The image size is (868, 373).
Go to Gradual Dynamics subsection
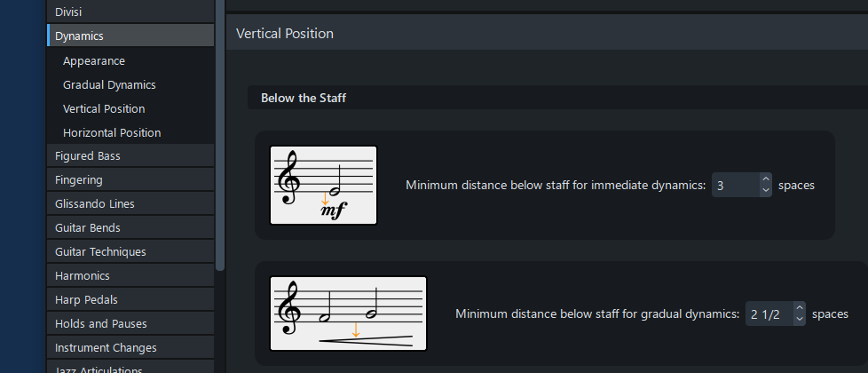(x=109, y=85)
